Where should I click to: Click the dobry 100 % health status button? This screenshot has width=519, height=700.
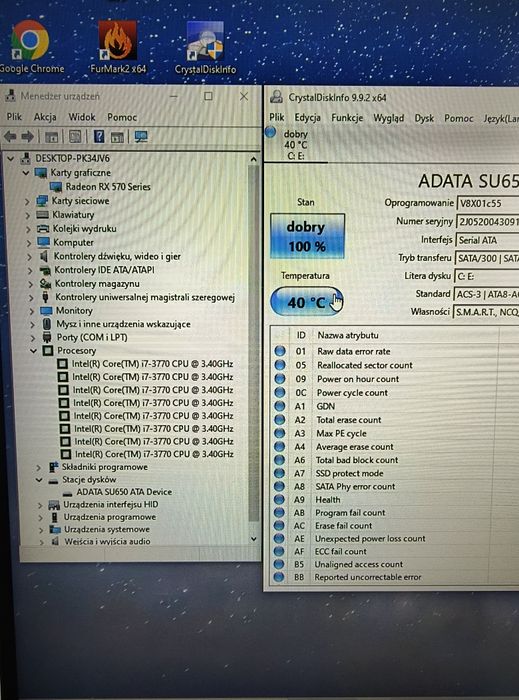[x=307, y=236]
